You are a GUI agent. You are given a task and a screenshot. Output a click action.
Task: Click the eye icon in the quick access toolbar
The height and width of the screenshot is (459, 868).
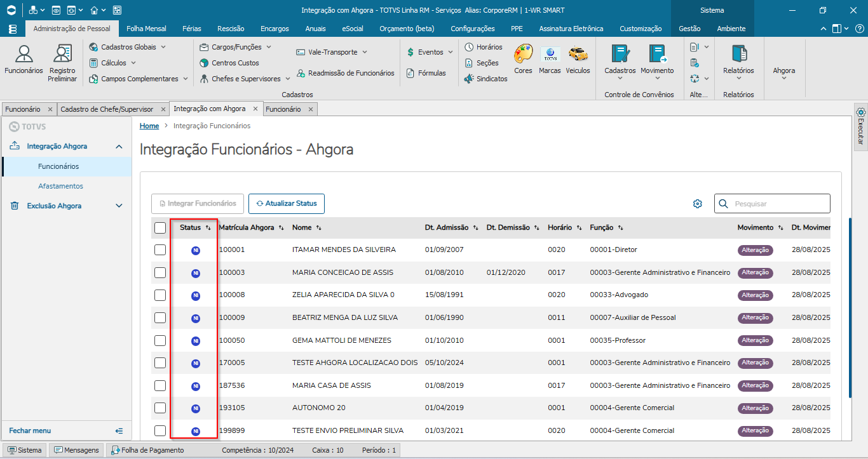pyautogui.click(x=57, y=10)
